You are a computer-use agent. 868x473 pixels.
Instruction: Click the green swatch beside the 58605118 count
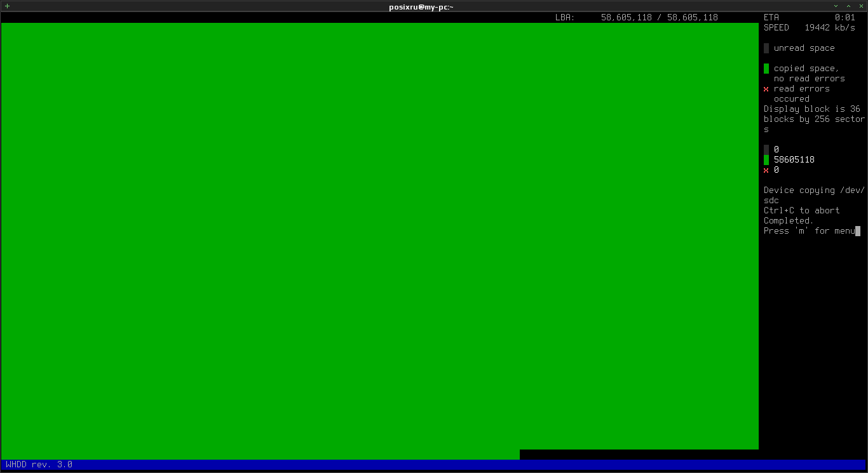766,160
